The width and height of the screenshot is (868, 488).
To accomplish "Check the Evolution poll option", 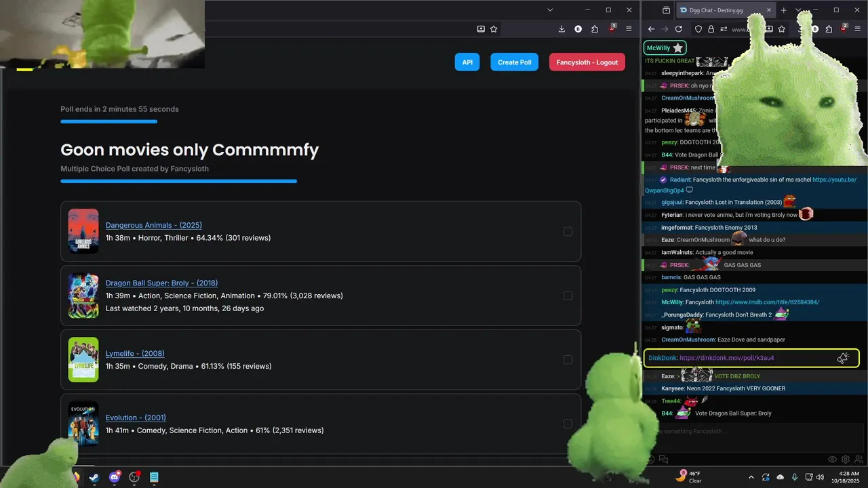I will 568,424.
